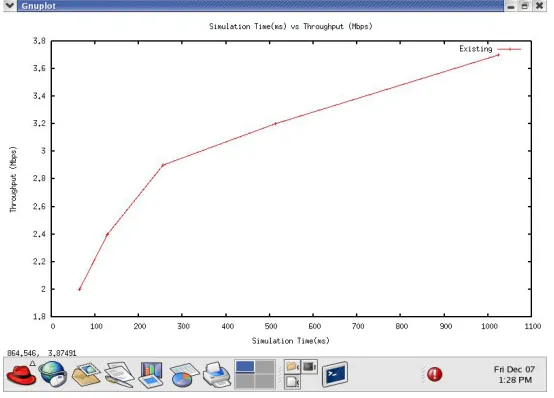This screenshot has height=398, width=554.
Task: Close the Gnuplot window
Action: pos(539,6)
